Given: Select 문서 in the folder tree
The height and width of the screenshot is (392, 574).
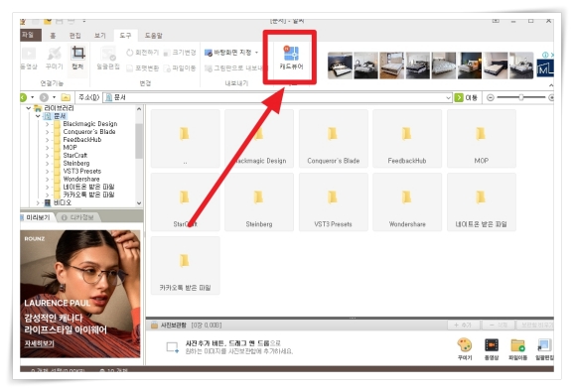Looking at the screenshot, I should pyautogui.click(x=60, y=116).
